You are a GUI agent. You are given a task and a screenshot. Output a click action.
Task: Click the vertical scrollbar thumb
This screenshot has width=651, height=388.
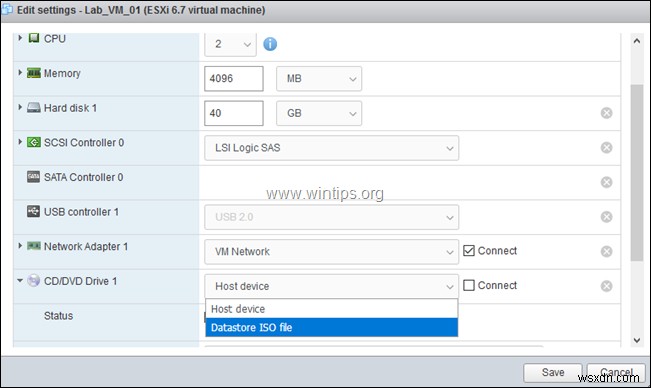[x=637, y=173]
